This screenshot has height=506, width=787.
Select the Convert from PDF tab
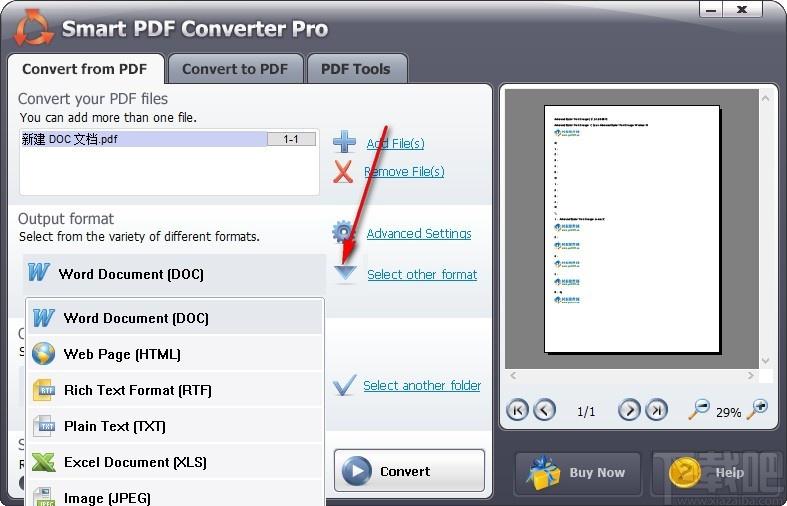coord(85,69)
